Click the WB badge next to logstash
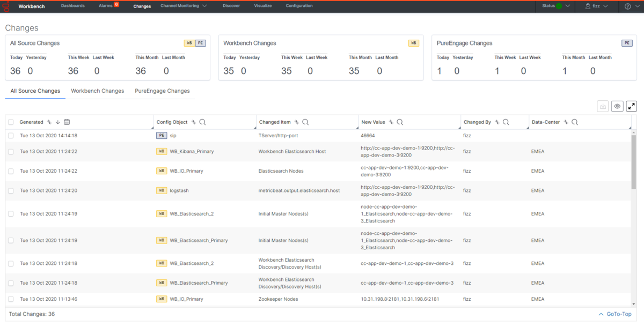Viewport: 644px width, 326px height. pos(162,190)
